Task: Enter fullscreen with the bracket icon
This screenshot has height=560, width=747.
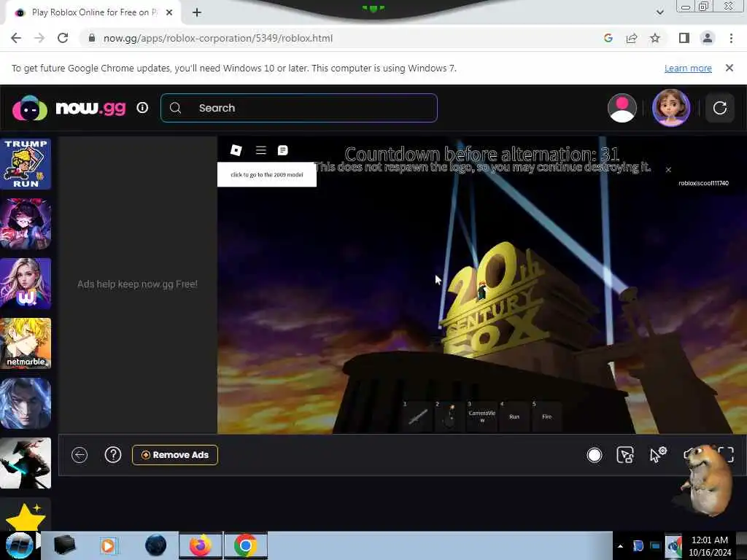Action: [x=726, y=455]
